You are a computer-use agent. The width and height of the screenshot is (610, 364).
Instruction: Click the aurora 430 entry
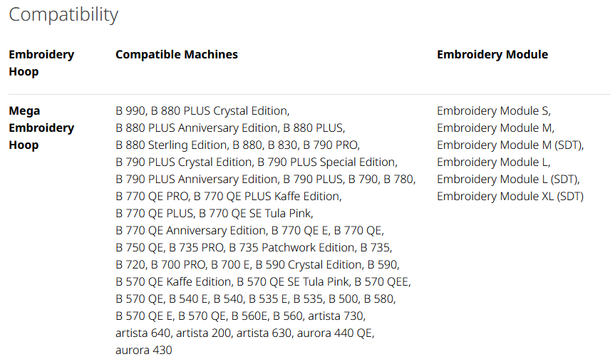143,350
